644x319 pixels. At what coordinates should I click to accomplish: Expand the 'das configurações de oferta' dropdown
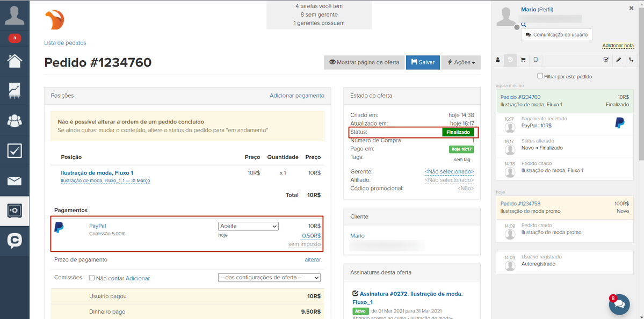[x=269, y=278]
